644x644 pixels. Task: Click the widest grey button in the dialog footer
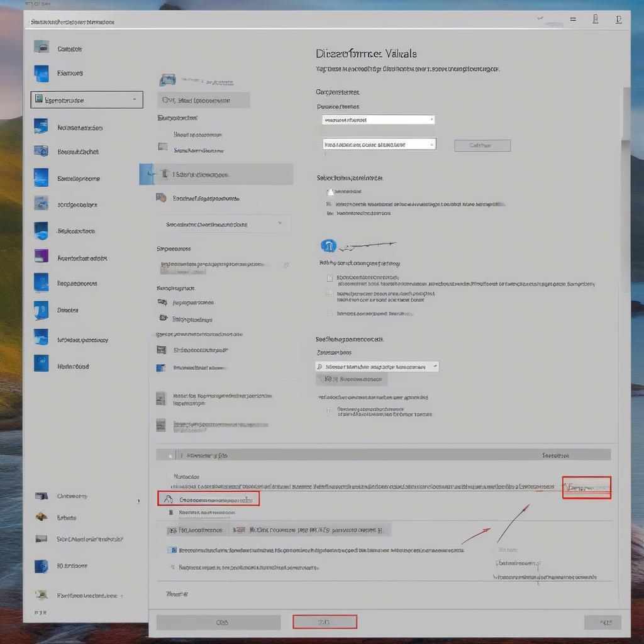coord(218,622)
